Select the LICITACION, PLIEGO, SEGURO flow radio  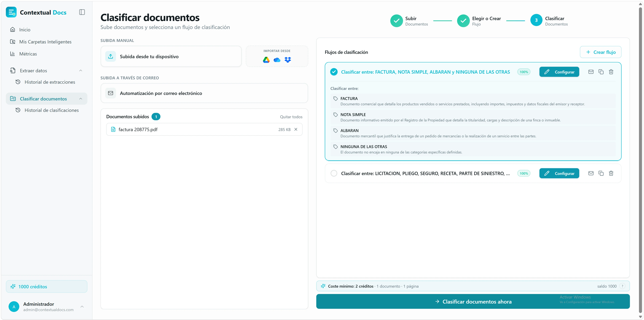[334, 173]
